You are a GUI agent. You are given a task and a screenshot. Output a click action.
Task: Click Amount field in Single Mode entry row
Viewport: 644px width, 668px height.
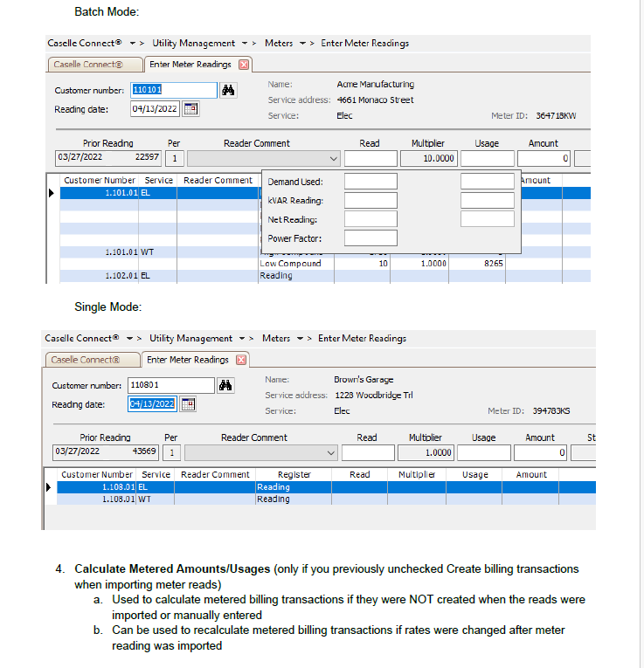[x=540, y=453]
